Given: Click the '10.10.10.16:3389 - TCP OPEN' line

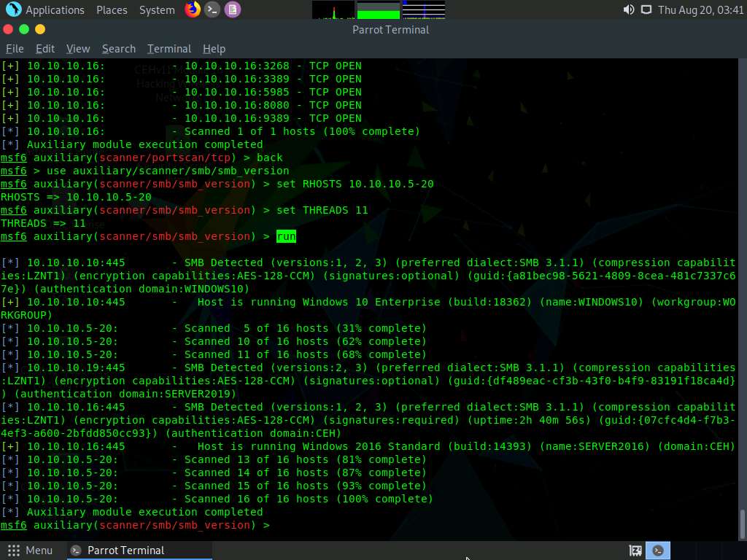Looking at the screenshot, I should click(x=181, y=79).
